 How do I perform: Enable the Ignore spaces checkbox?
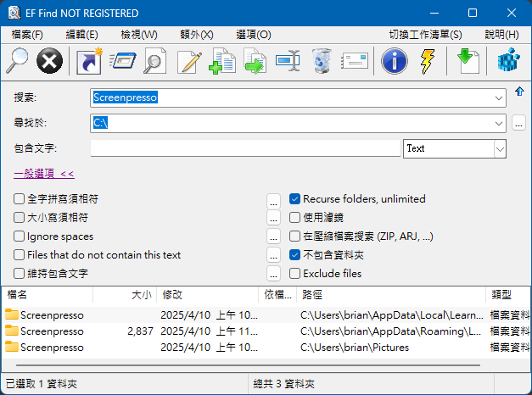click(x=20, y=236)
